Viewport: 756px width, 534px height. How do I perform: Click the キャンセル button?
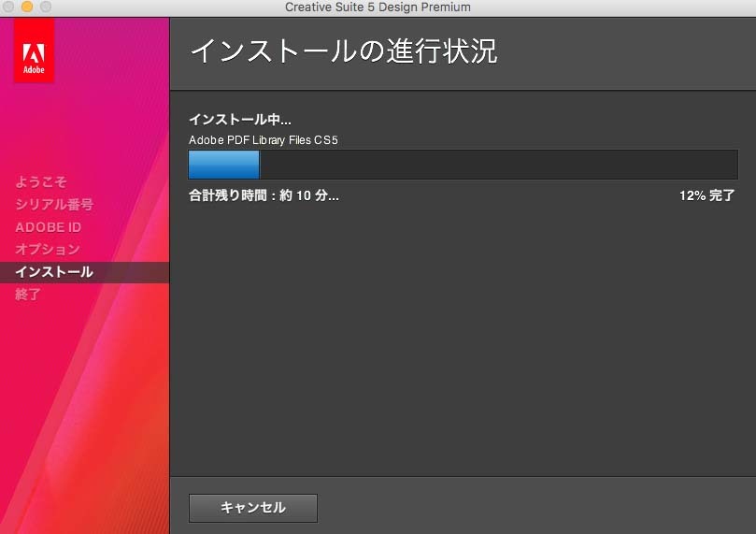pyautogui.click(x=253, y=508)
